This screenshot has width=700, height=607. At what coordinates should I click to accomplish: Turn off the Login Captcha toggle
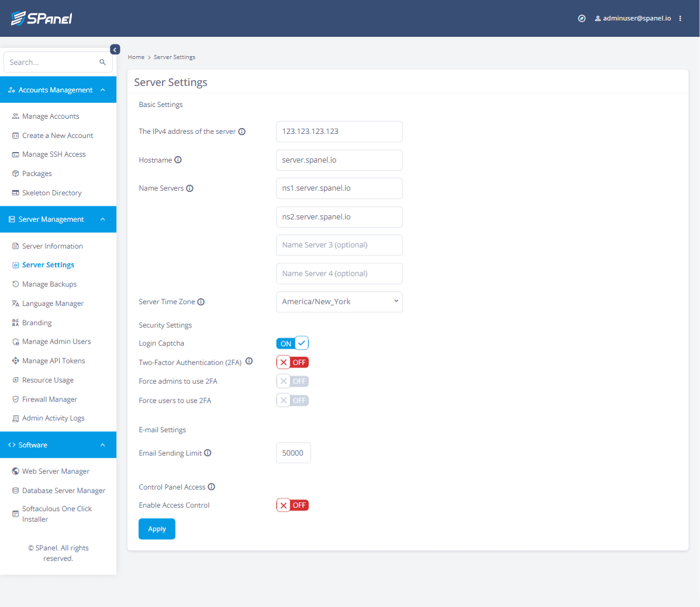(292, 343)
